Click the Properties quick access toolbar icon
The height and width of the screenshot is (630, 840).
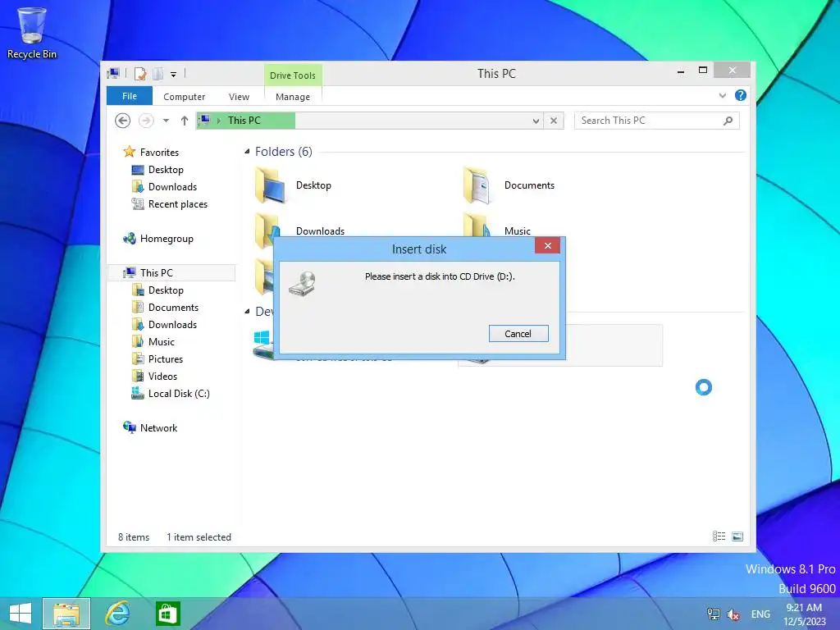pos(140,74)
